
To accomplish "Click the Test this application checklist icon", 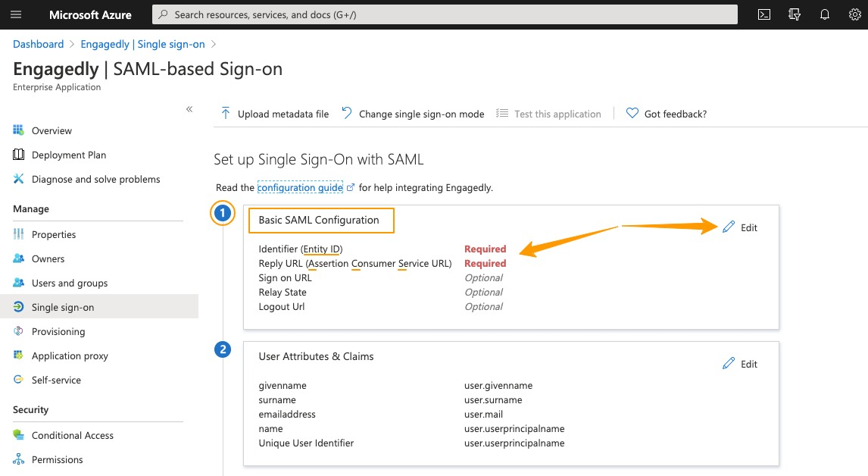I will pos(502,113).
